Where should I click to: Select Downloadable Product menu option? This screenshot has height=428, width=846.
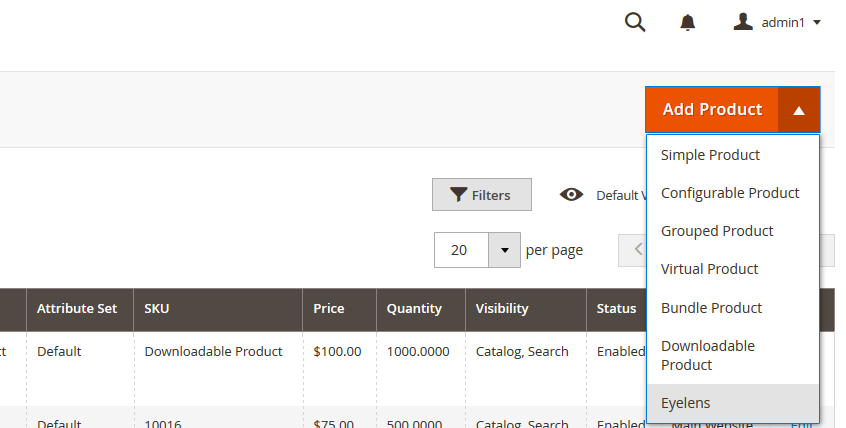708,355
